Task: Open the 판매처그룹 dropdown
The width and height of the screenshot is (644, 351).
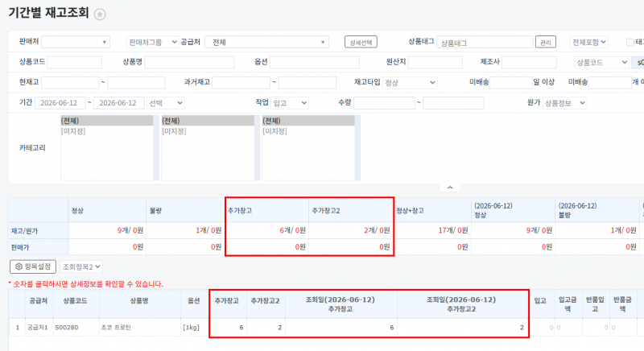Action: tap(152, 42)
